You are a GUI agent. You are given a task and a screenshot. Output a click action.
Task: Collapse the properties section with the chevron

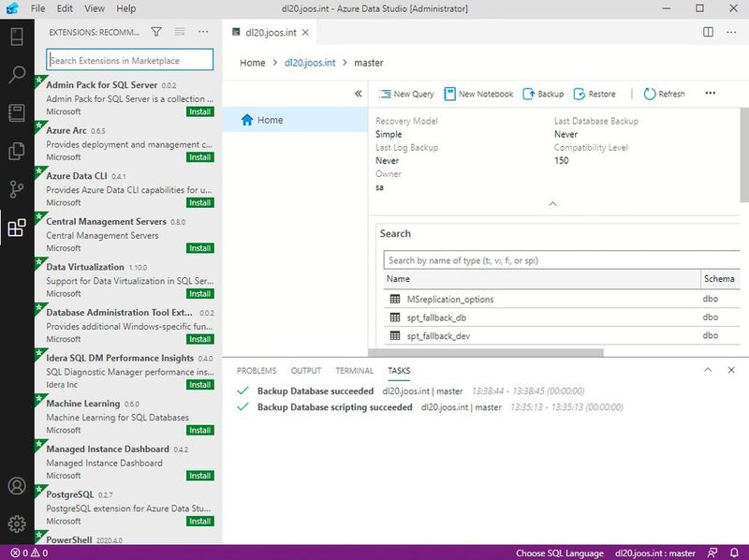point(552,203)
